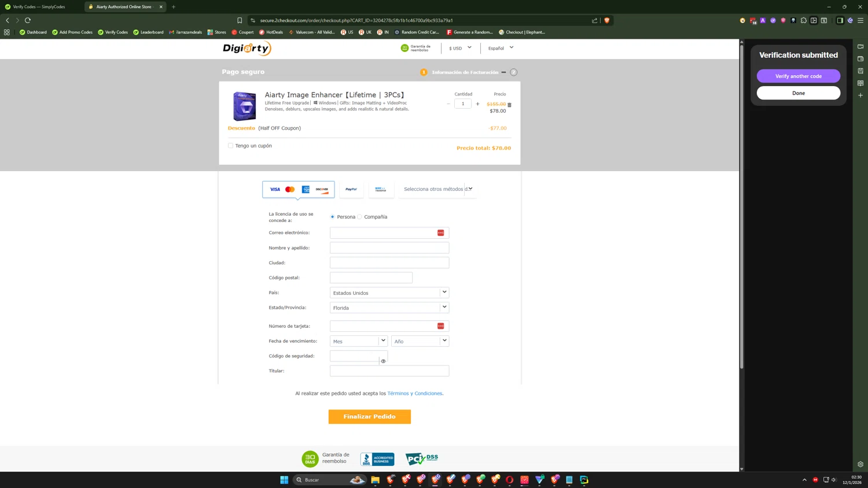Image resolution: width=868 pixels, height=488 pixels.
Task: Collapse the Información de Facturación step
Action: [x=503, y=72]
